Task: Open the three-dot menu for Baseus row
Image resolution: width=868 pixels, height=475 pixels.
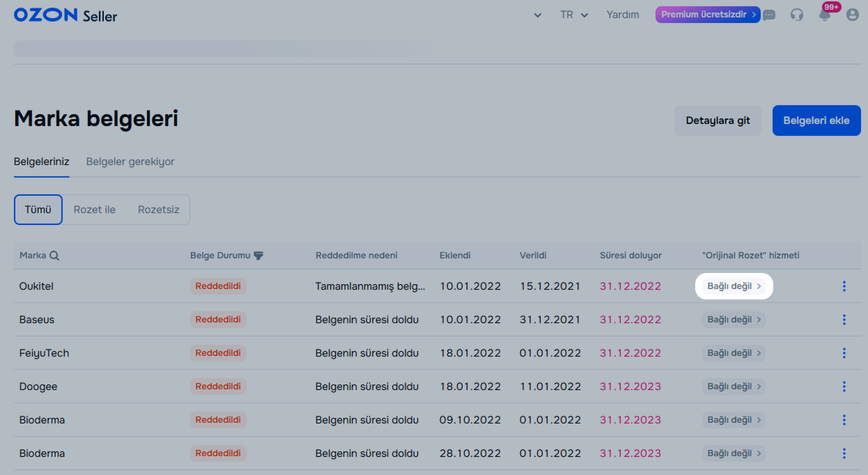Action: [x=844, y=320]
